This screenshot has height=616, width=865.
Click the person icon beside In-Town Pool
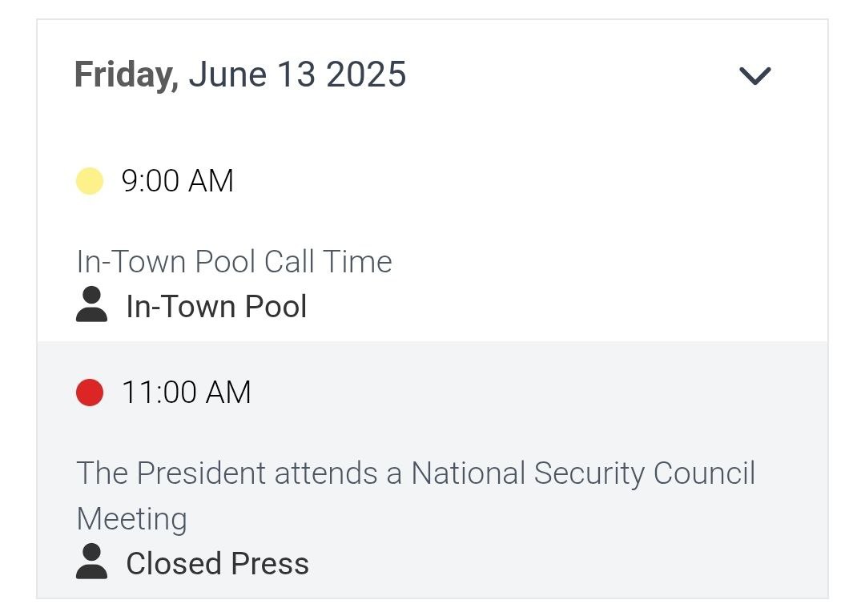(92, 306)
